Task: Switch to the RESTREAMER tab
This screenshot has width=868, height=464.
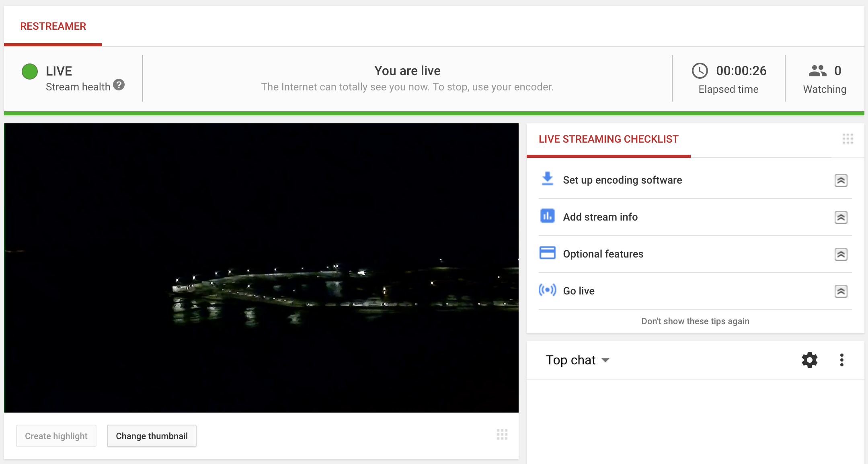Action: [x=53, y=27]
